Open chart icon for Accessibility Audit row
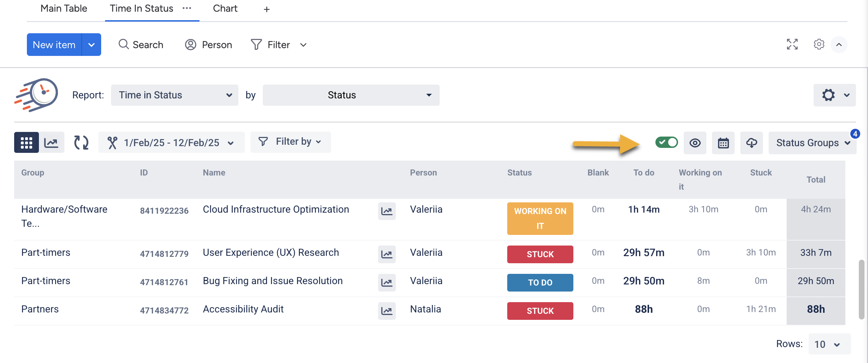Viewport: 868px width, 363px height. (387, 311)
